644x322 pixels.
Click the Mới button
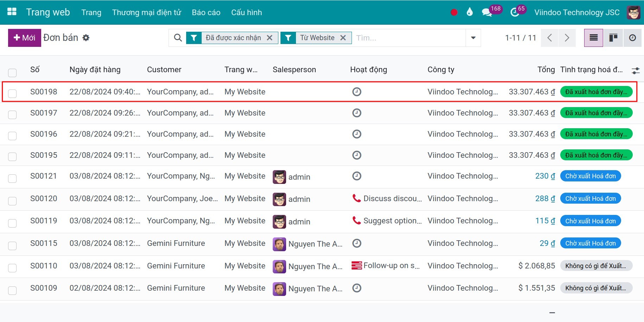click(x=25, y=38)
